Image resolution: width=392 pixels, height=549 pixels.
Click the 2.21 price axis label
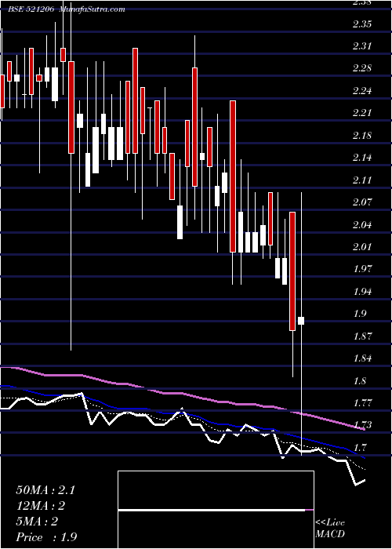pyautogui.click(x=362, y=113)
